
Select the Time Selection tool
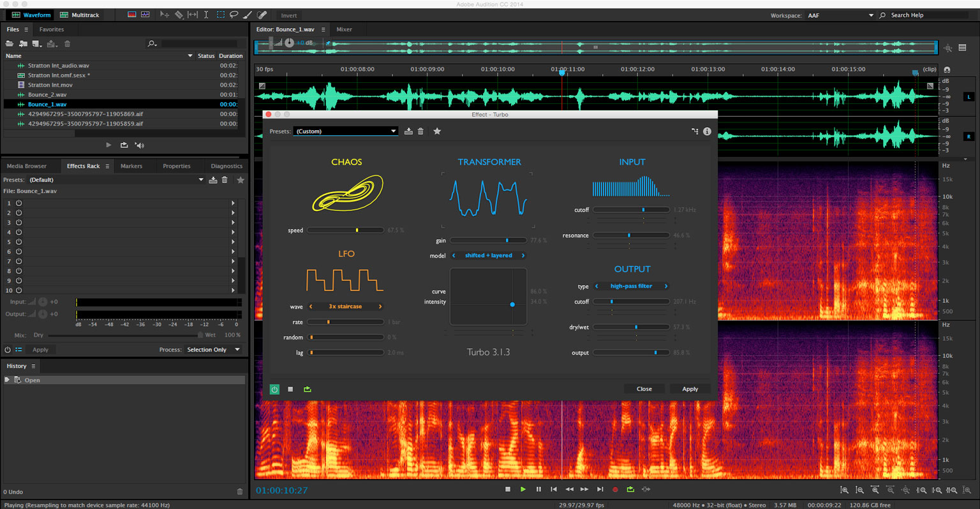pyautogui.click(x=206, y=15)
